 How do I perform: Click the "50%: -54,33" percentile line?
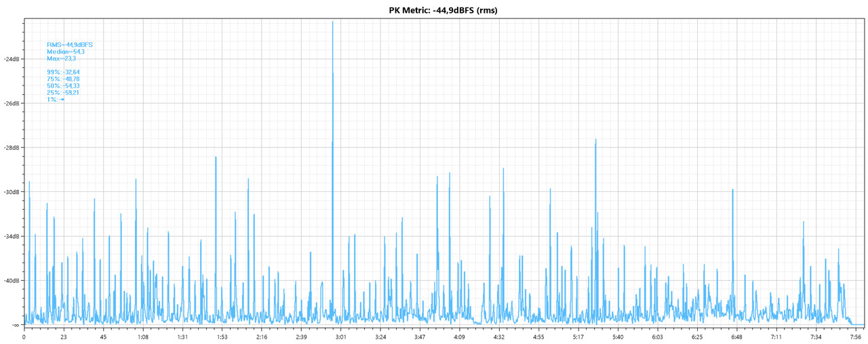63,85
